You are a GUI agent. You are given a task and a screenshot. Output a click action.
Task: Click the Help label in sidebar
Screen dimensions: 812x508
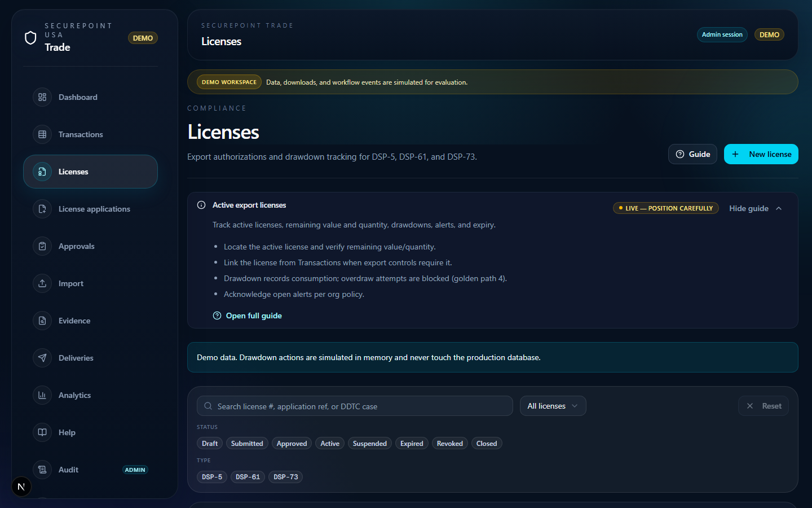coord(67,432)
